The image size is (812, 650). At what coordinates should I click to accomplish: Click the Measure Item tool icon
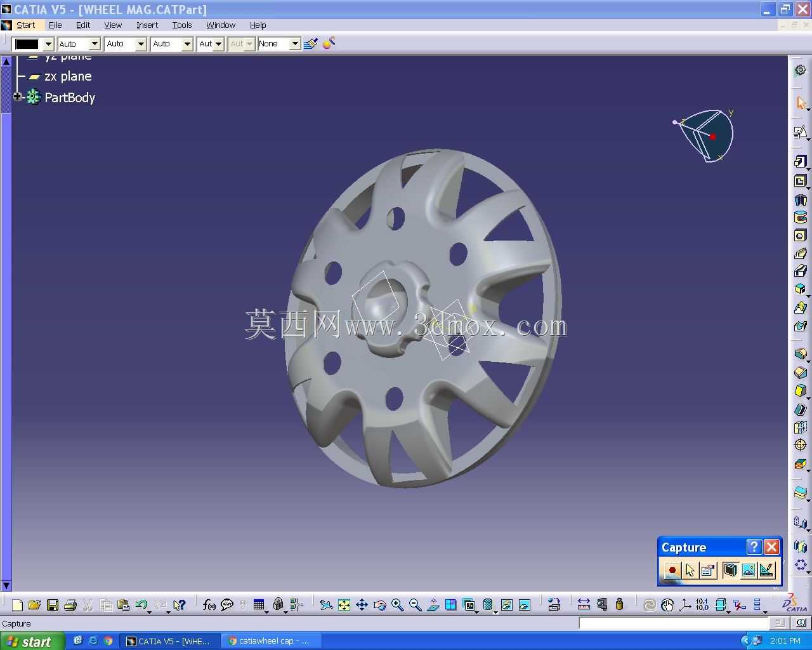tap(601, 605)
